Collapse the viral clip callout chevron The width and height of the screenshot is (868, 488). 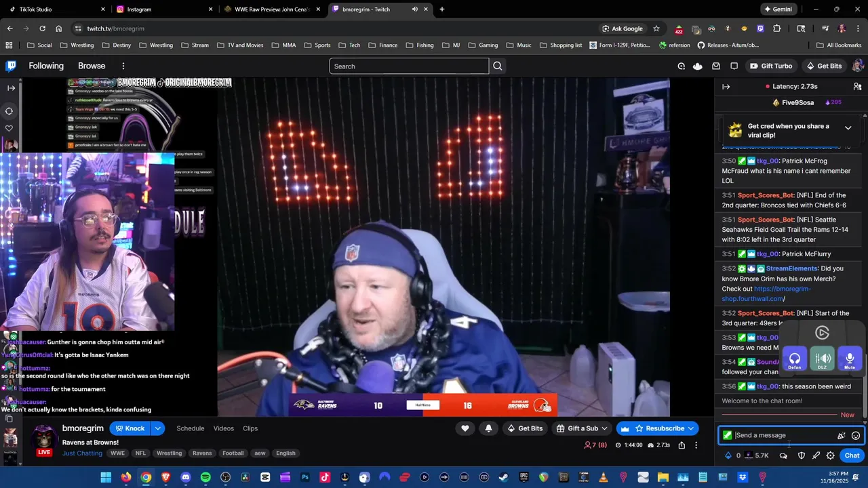[x=848, y=127]
